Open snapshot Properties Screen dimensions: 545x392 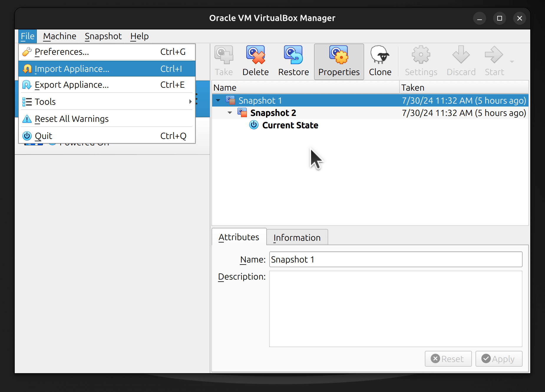coord(339,60)
